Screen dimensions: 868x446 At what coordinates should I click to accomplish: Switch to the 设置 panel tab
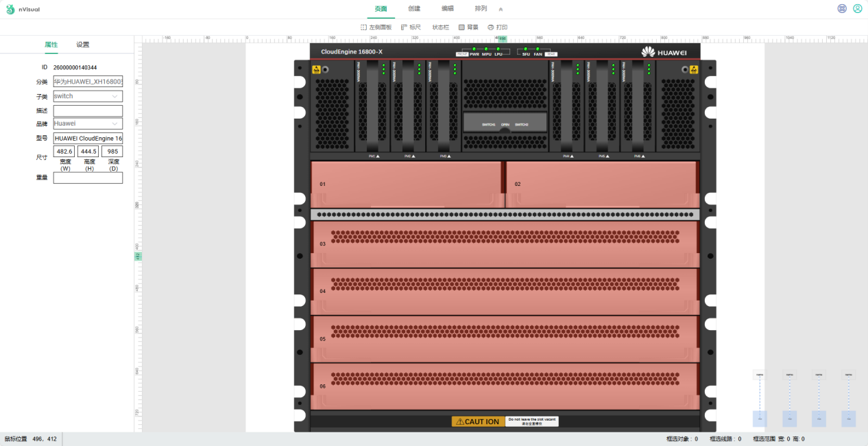pos(82,45)
